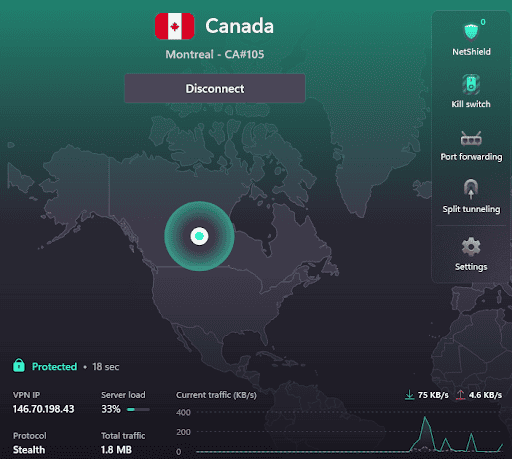This screenshot has height=459, width=512.
Task: Click the Canada flag icon
Action: [174, 26]
